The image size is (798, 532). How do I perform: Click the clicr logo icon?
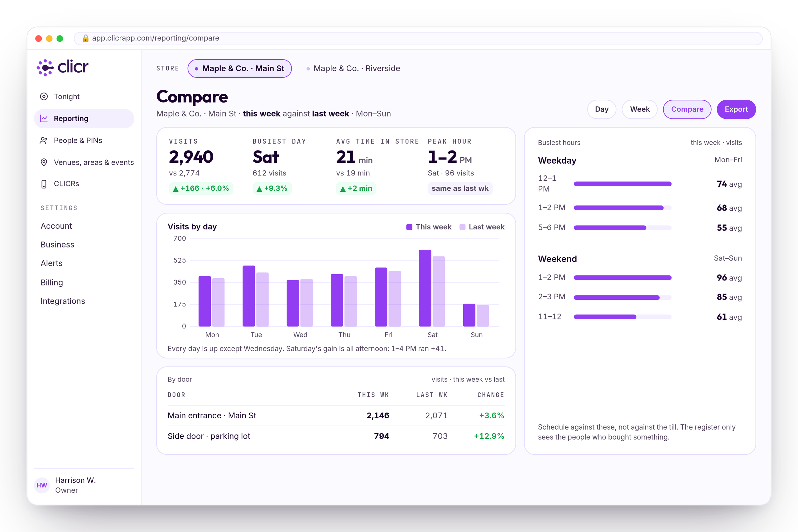tap(45, 68)
